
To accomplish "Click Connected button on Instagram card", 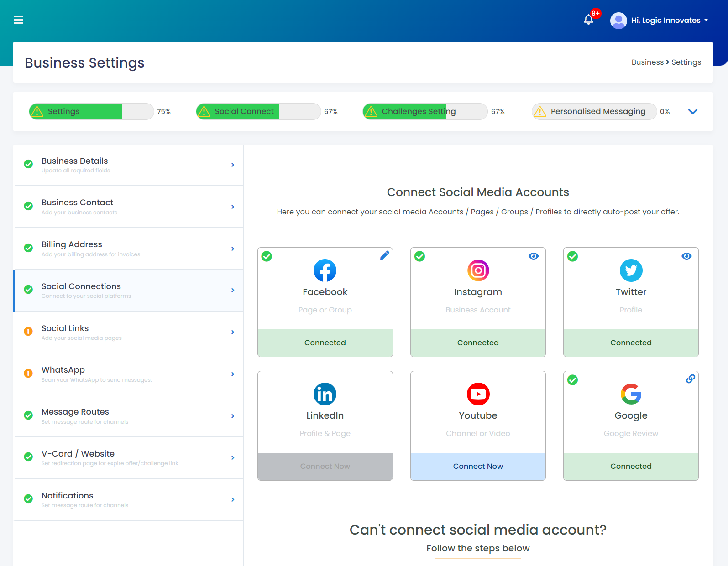I will pyautogui.click(x=478, y=343).
